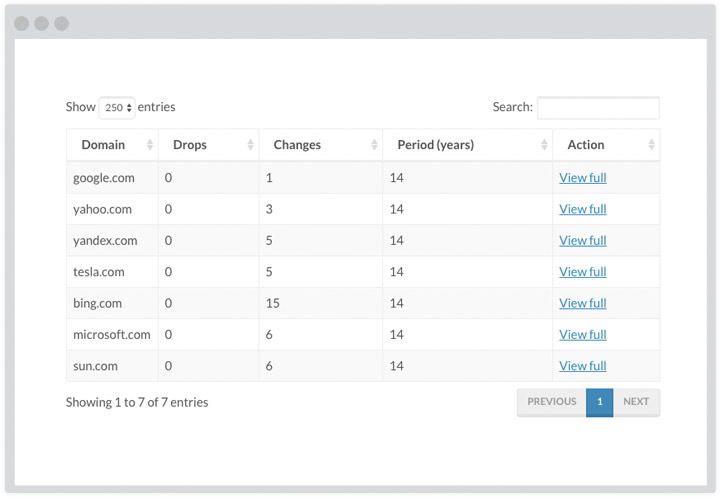Sort table by Domain column arrows
Screen dimensions: 721x498
coord(150,145)
